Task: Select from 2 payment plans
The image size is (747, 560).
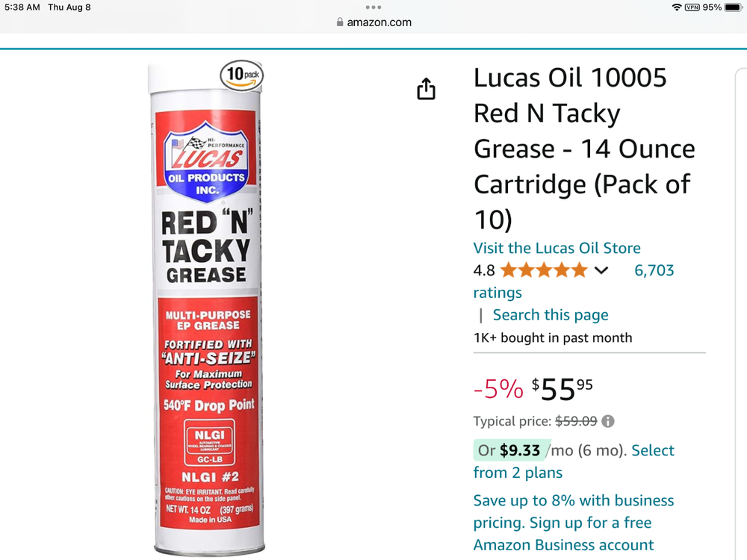Action: pyautogui.click(x=652, y=450)
